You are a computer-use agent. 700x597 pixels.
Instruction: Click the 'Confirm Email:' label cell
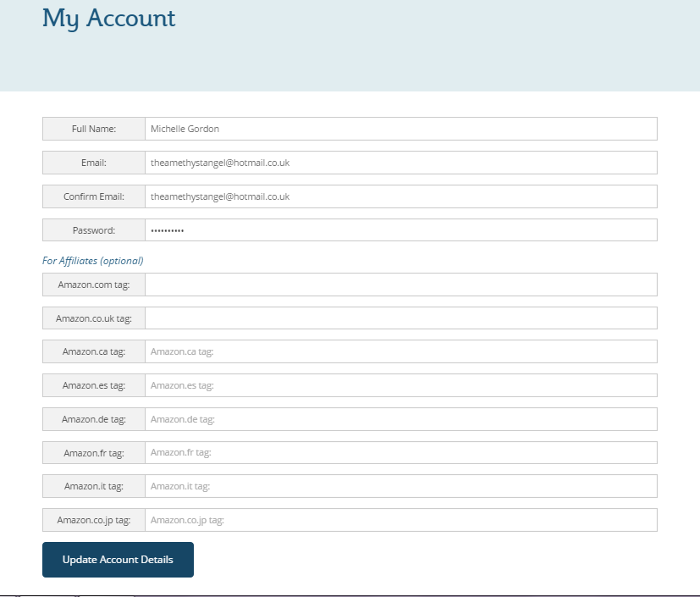(94, 196)
